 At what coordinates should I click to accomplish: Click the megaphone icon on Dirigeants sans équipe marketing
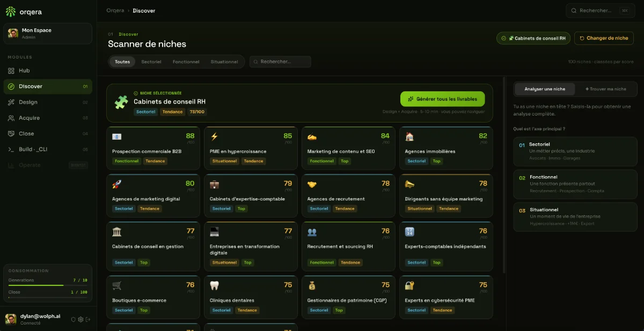(x=409, y=184)
